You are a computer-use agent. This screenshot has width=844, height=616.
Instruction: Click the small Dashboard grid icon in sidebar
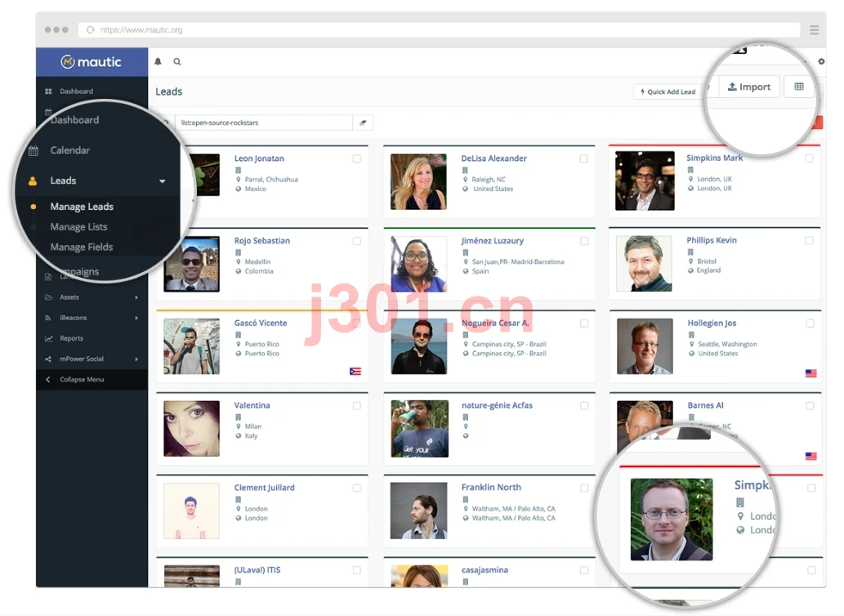coord(48,92)
